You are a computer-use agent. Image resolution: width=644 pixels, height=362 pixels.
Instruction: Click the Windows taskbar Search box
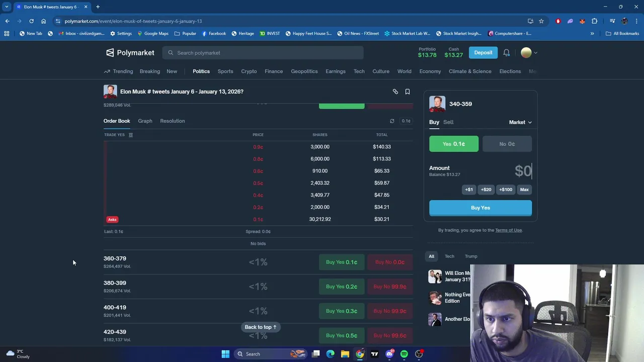click(x=271, y=354)
